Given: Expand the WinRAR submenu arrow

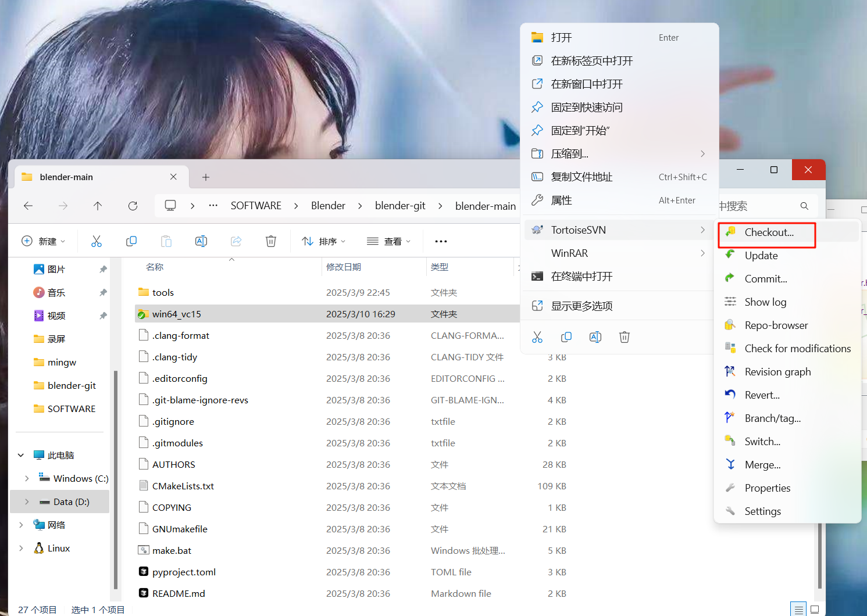Looking at the screenshot, I should (702, 253).
